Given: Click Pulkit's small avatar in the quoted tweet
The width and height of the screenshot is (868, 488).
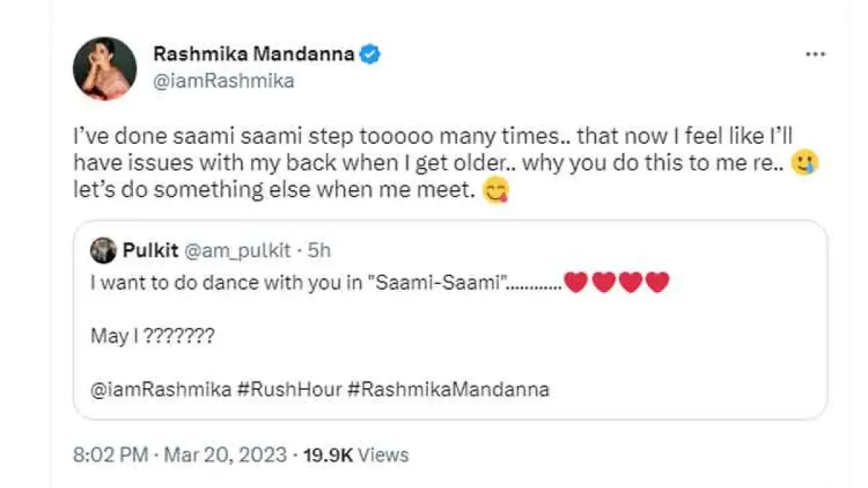Looking at the screenshot, I should pyautogui.click(x=103, y=251).
